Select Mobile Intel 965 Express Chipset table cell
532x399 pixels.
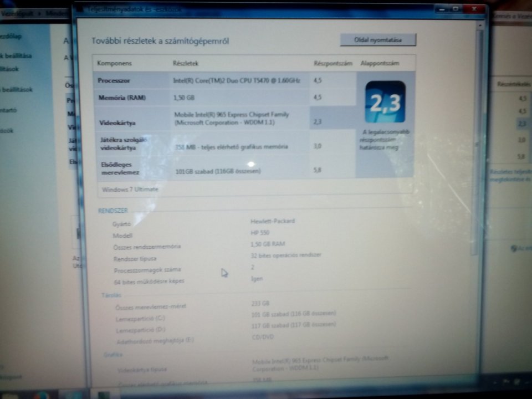pos(232,119)
